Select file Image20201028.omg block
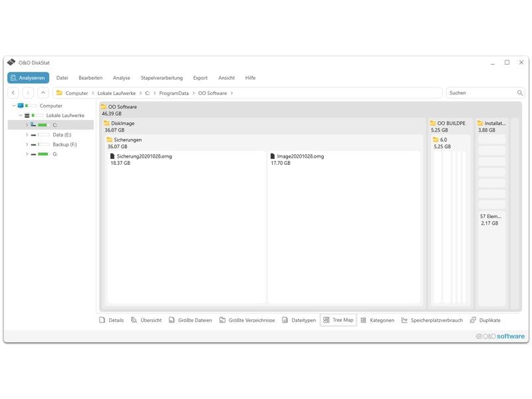Image resolution: width=532 pixels, height=399 pixels. pos(344,227)
